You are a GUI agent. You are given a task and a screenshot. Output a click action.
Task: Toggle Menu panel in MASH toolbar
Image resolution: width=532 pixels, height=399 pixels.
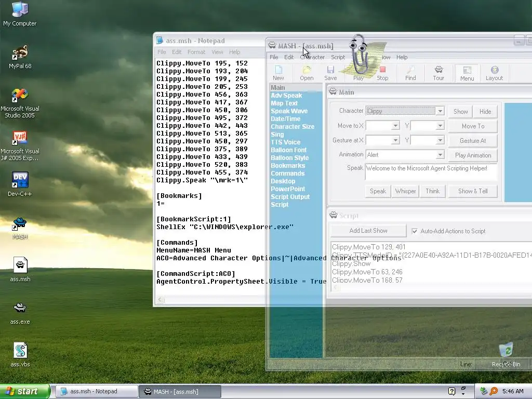pos(467,73)
